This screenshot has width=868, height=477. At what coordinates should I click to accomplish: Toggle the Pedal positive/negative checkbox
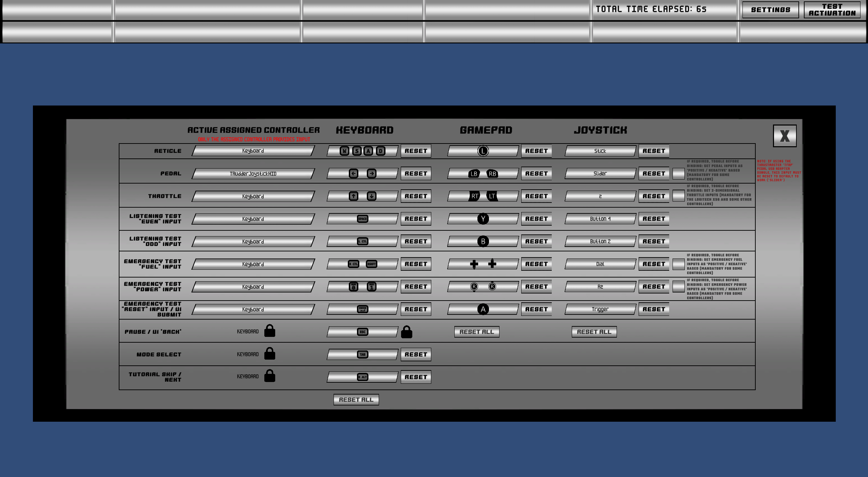coord(678,174)
